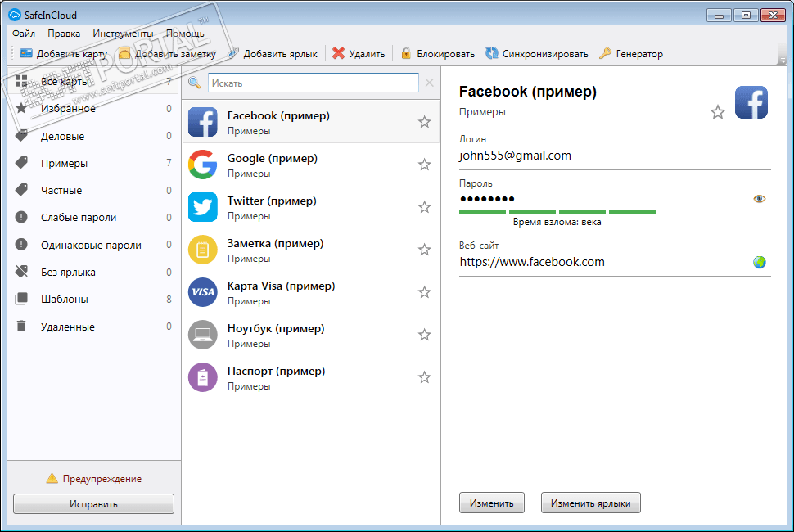Click the Facebook card icon in list
Image resolution: width=794 pixels, height=532 pixels.
[202, 122]
